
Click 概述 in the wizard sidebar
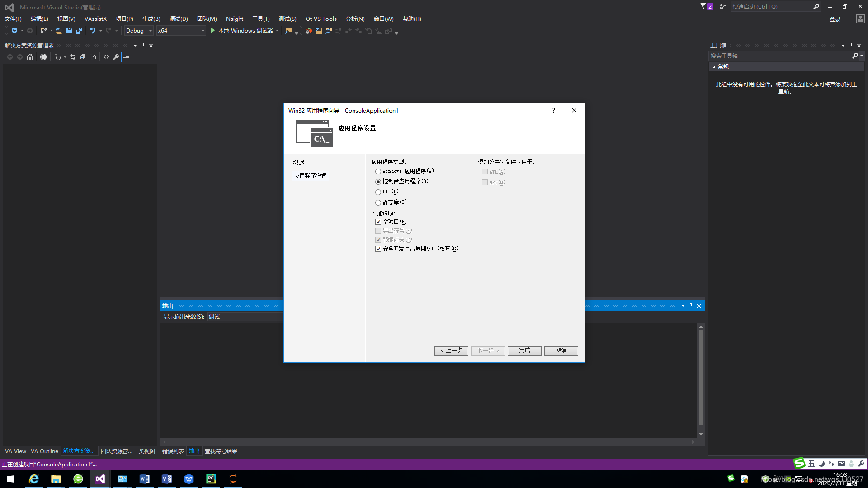click(x=298, y=163)
